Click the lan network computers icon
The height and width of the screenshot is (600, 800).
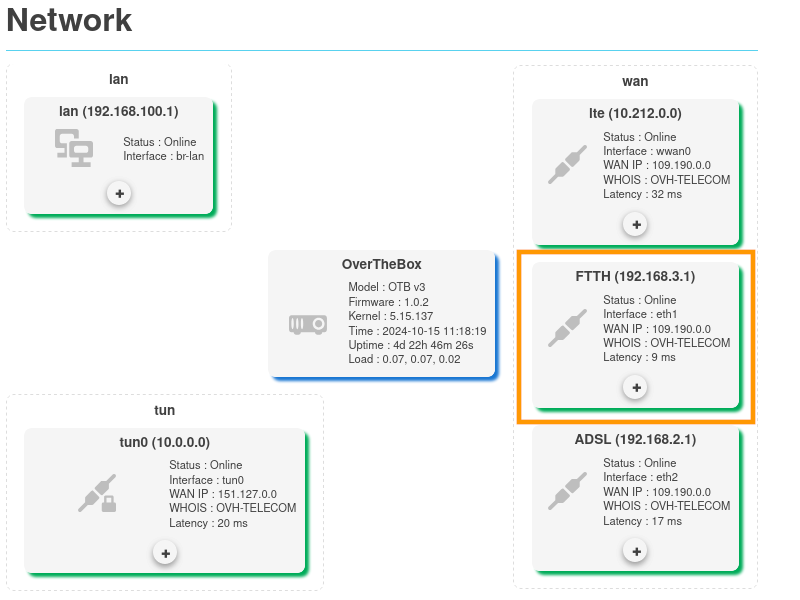pyautogui.click(x=73, y=148)
